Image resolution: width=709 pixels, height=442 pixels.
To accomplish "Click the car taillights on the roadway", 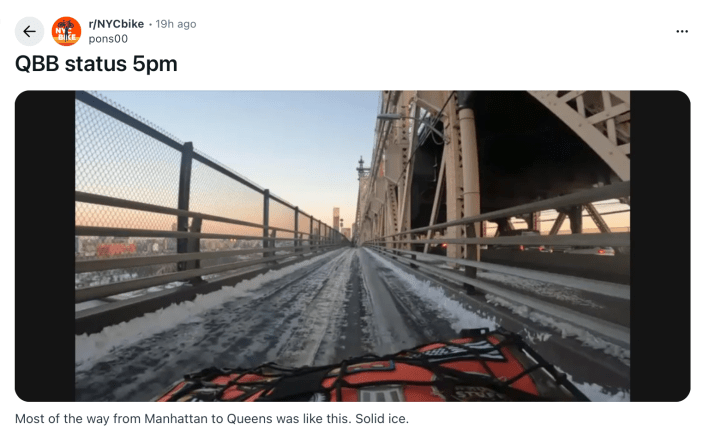I will coord(600,251).
